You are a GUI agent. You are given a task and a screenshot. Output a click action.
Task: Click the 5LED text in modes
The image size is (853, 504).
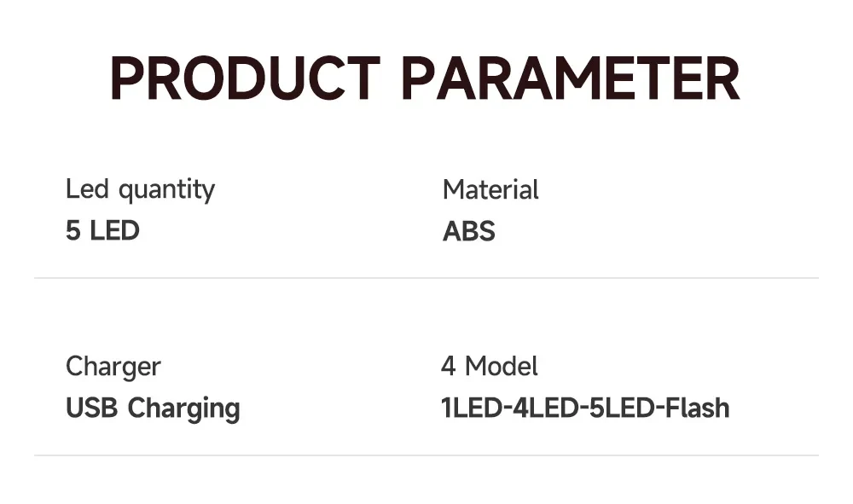(x=623, y=408)
